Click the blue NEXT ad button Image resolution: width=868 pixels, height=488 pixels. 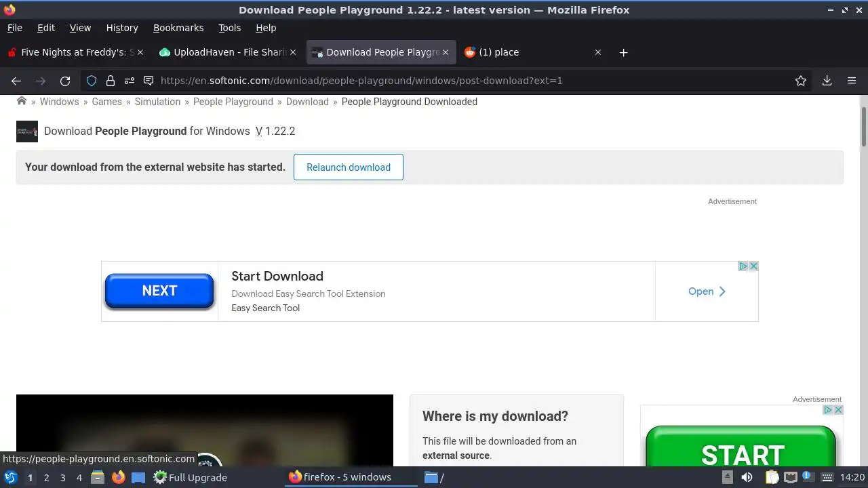[159, 291]
